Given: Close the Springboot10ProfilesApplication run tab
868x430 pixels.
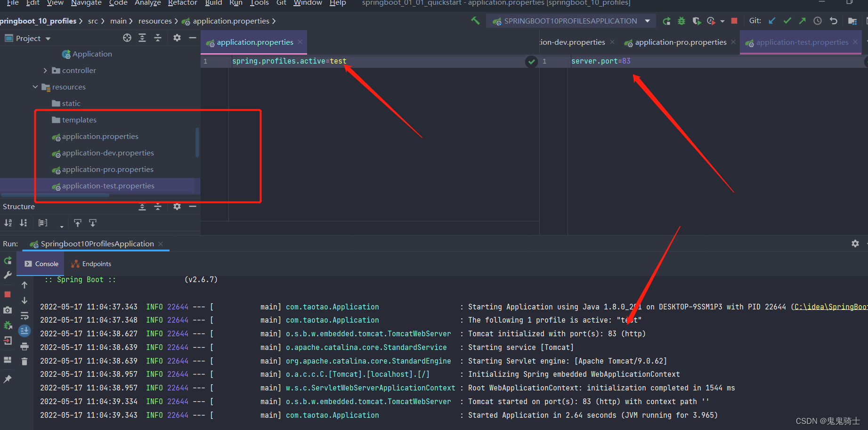Looking at the screenshot, I should (161, 243).
